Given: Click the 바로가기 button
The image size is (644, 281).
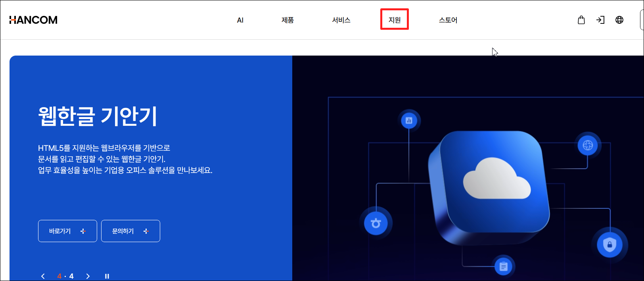Looking at the screenshot, I should coord(67,231).
